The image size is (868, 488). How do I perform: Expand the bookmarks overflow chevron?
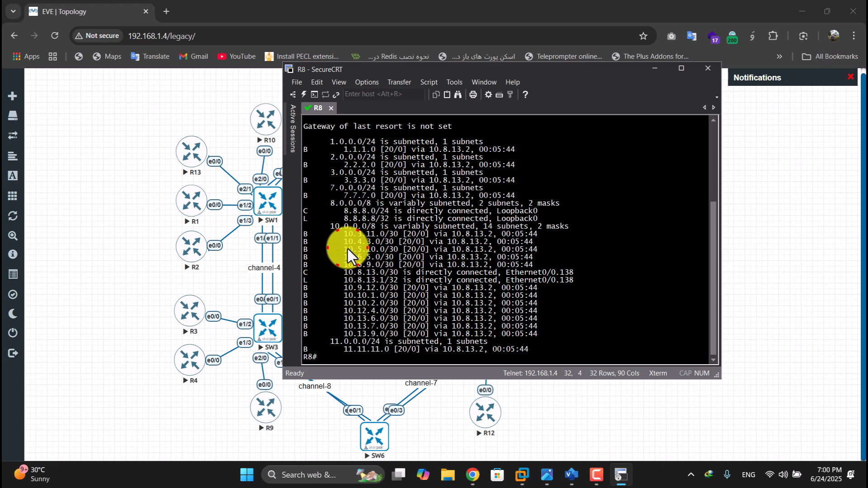coord(779,56)
